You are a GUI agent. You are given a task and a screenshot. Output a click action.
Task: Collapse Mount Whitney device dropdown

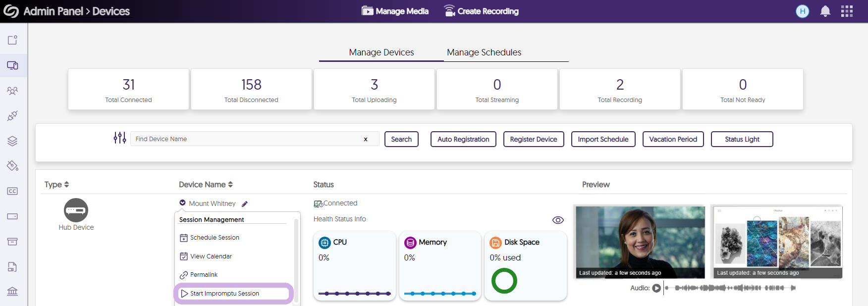(182, 203)
